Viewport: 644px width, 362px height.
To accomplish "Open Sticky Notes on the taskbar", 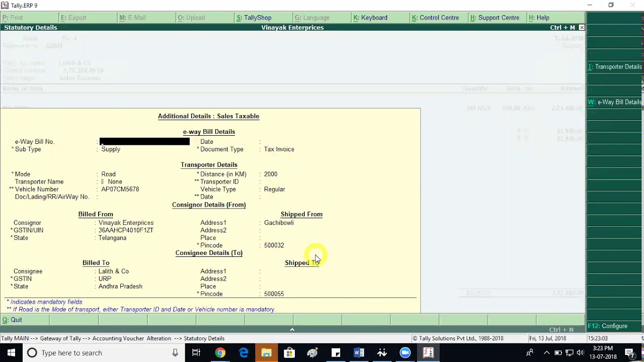I will point(336,353).
